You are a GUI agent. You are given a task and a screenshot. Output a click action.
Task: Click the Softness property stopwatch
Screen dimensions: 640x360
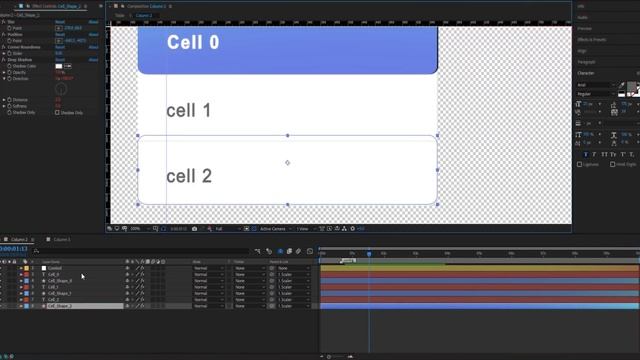pos(9,106)
